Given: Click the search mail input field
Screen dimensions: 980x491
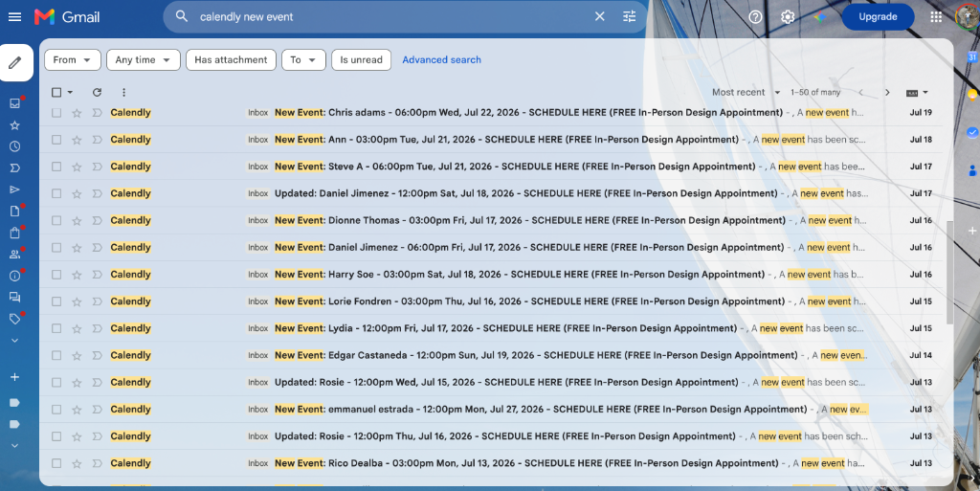Looking at the screenshot, I should click(x=390, y=17).
